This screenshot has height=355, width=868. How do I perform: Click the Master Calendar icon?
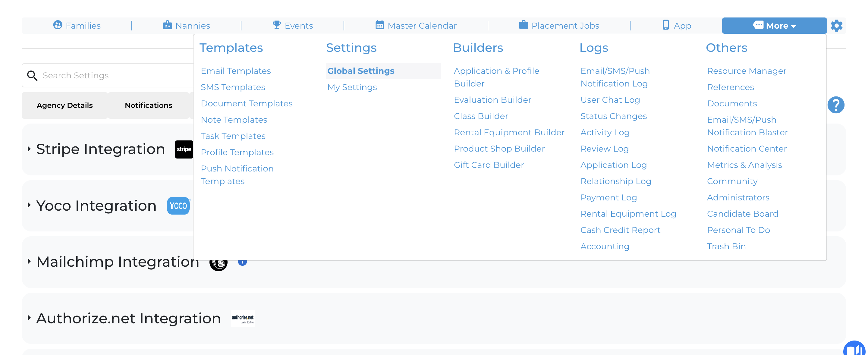click(379, 25)
